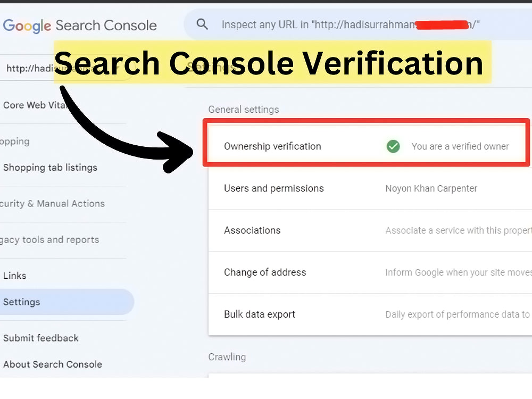The image size is (532, 399).
Task: Open About Search Console
Action: click(53, 364)
